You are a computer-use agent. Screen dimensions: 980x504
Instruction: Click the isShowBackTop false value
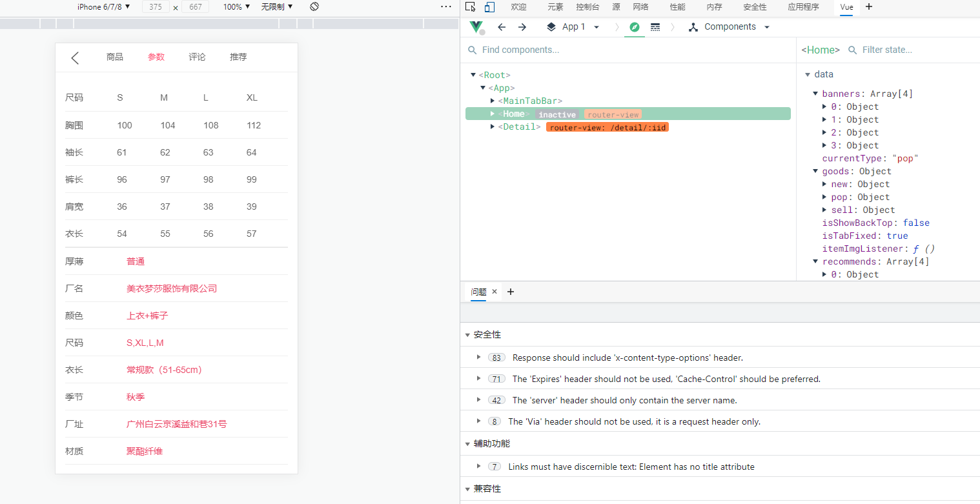click(x=916, y=223)
